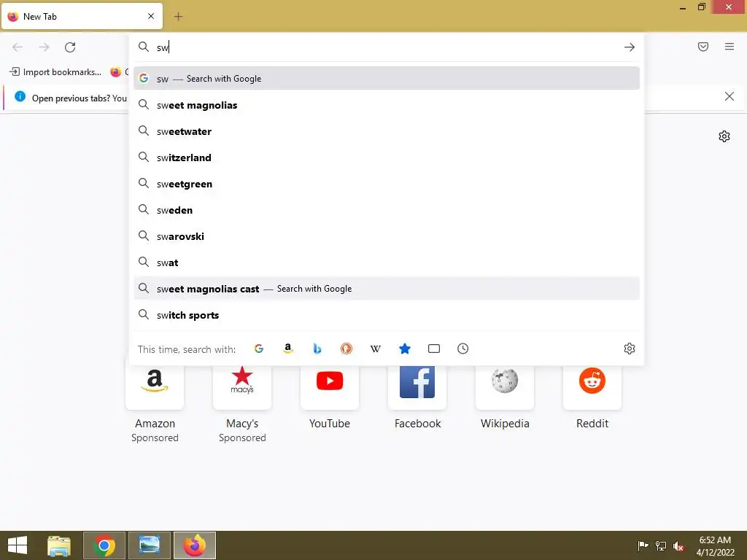Click Import bookmarks in bookmarks toolbar

[x=55, y=72]
